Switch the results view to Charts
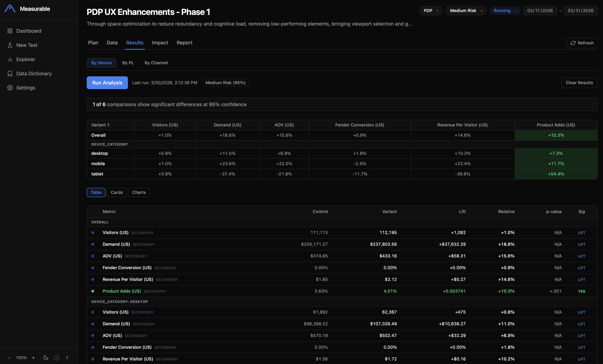The width and height of the screenshot is (603, 364). [139, 192]
